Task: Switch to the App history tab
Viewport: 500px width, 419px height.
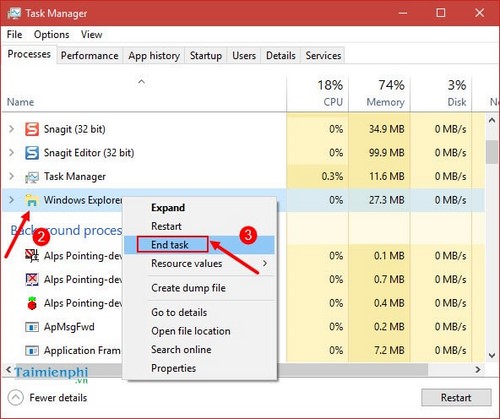Action: coord(154,55)
